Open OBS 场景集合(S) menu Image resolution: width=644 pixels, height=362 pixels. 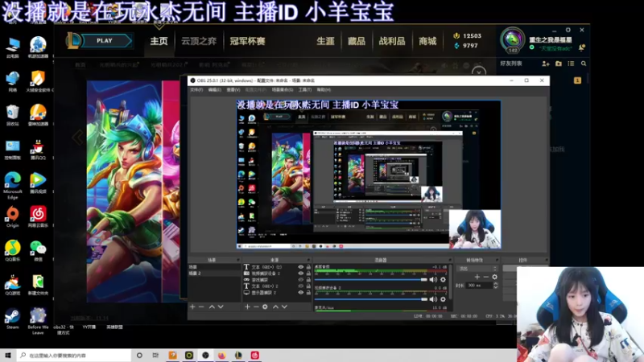click(x=283, y=90)
